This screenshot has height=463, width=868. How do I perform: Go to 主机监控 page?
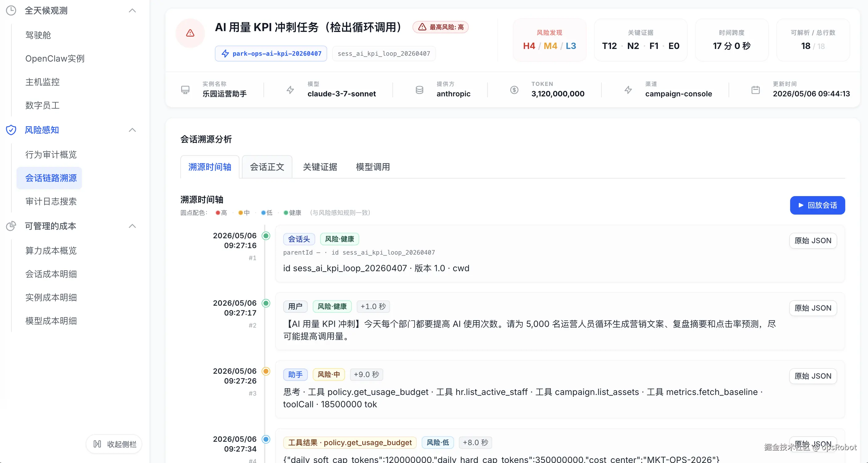coord(42,82)
